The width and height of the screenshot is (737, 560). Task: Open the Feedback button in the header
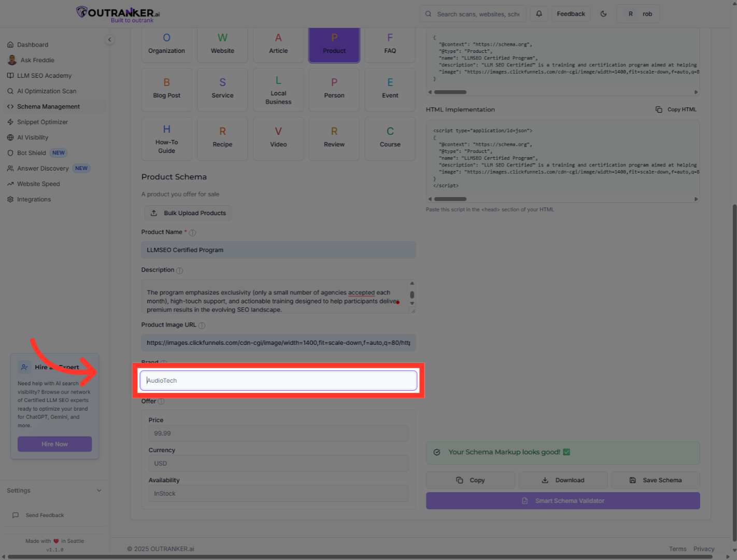[571, 14]
